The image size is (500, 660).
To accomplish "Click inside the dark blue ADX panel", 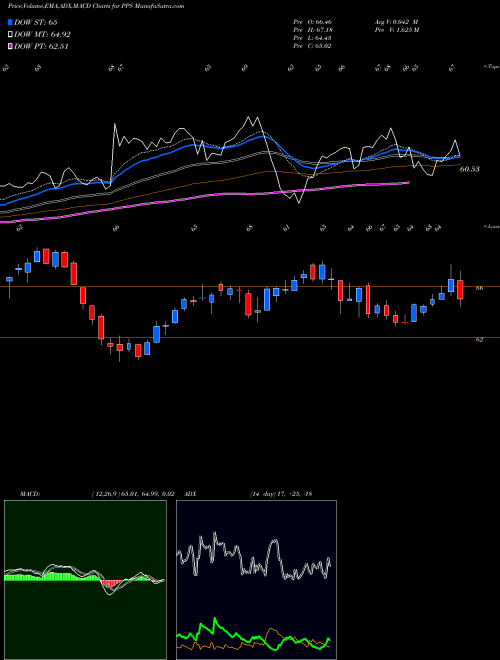I will pyautogui.click(x=256, y=580).
